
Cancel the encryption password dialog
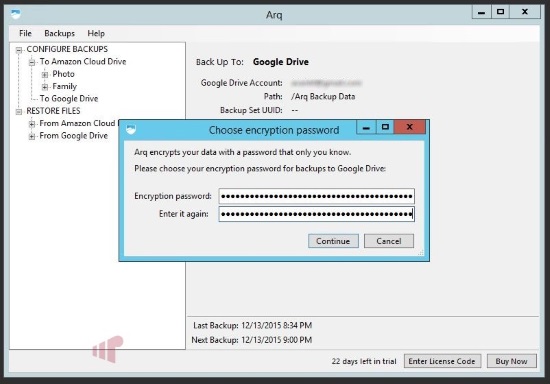point(389,241)
